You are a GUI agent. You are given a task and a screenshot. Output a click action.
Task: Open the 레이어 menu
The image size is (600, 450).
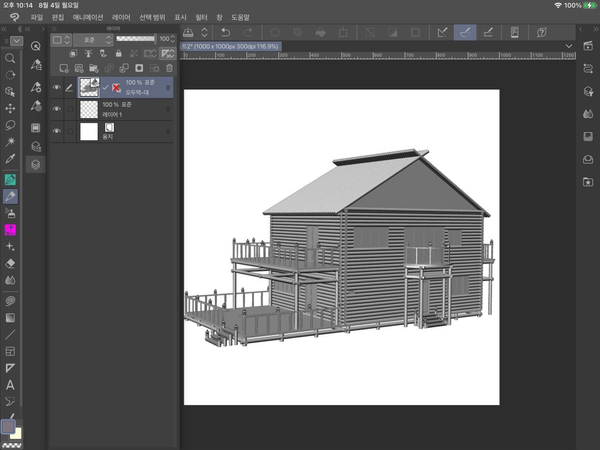(x=121, y=18)
